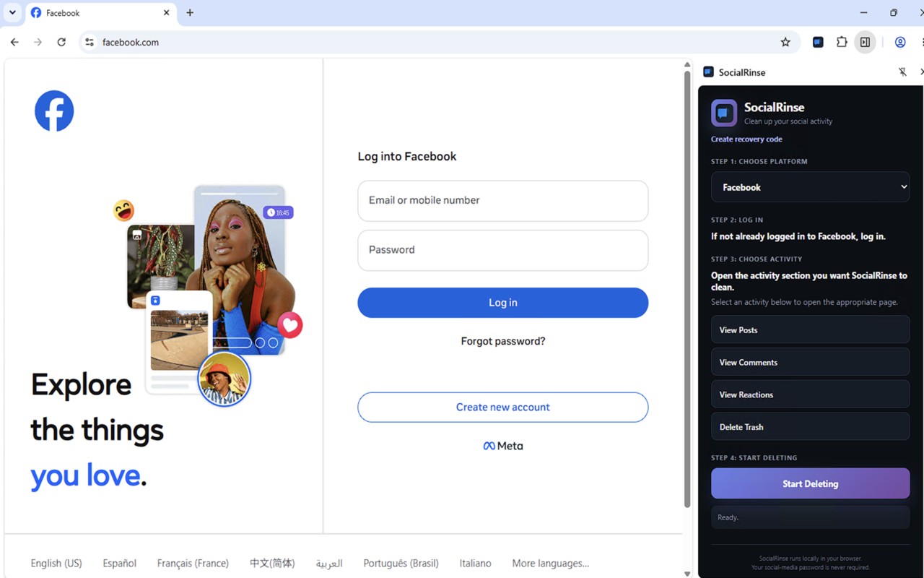This screenshot has width=924, height=578.
Task: Open the tab search dropdown arrow
Action: click(12, 12)
